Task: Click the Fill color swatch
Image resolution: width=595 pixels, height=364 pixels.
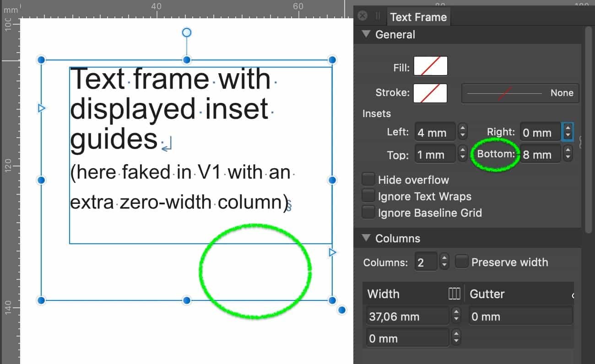Action: [x=430, y=66]
